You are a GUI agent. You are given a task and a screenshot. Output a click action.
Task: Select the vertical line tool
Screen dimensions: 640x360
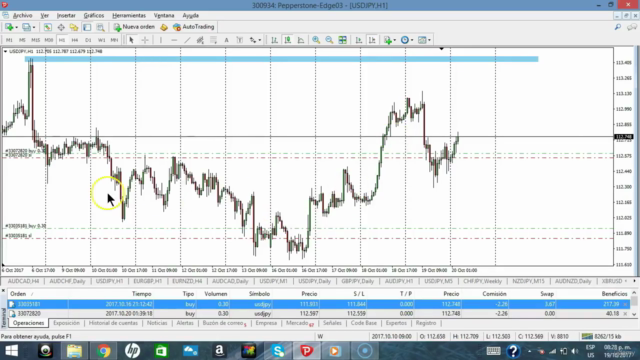161,40
